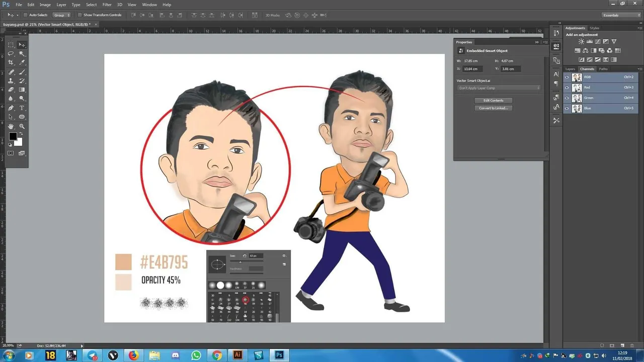This screenshot has width=644, height=362.
Task: Click the background color swatch
Action: pos(19,142)
